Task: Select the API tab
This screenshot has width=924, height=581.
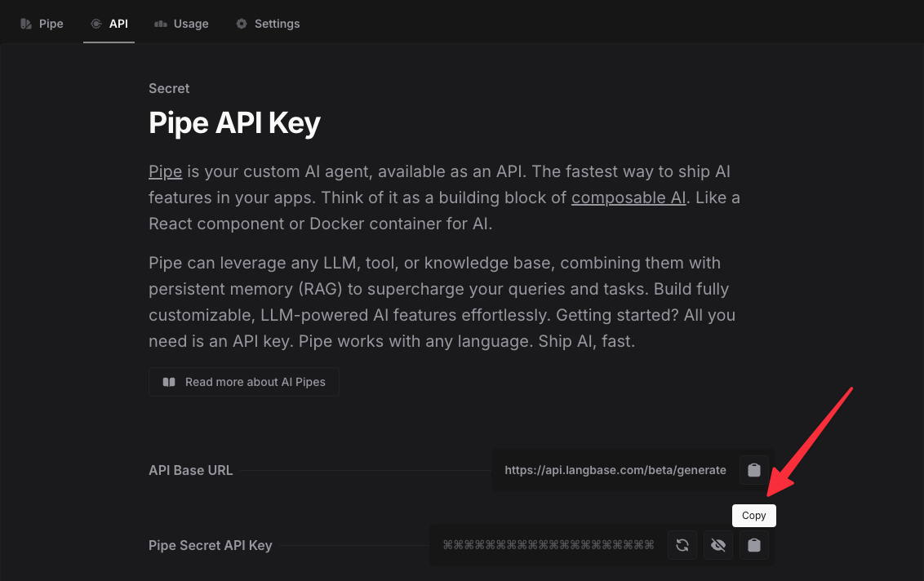Action: [x=109, y=24]
